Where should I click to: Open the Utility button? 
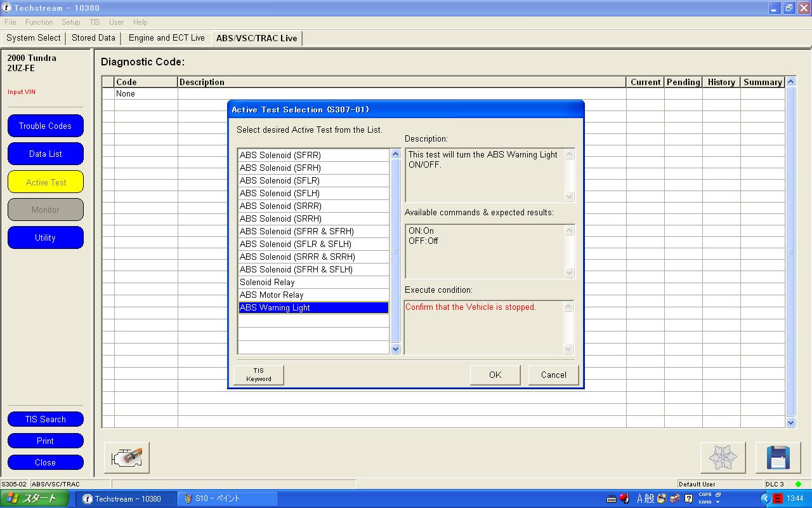pos(46,237)
